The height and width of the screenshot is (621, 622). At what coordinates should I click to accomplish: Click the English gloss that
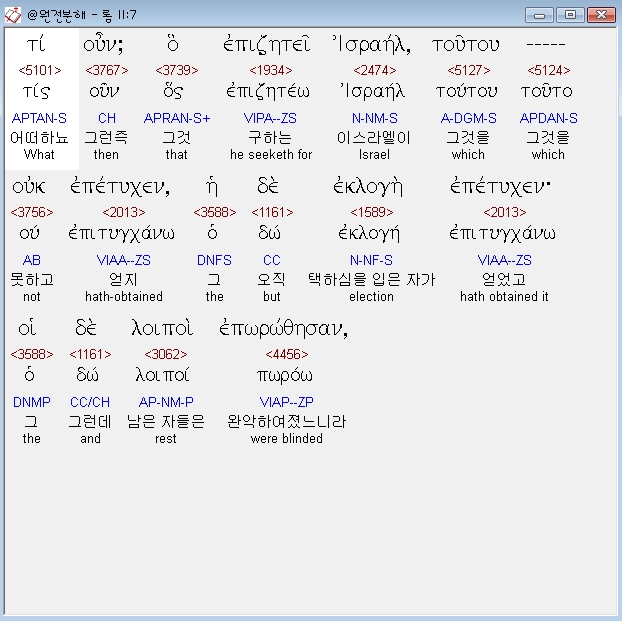click(177, 154)
